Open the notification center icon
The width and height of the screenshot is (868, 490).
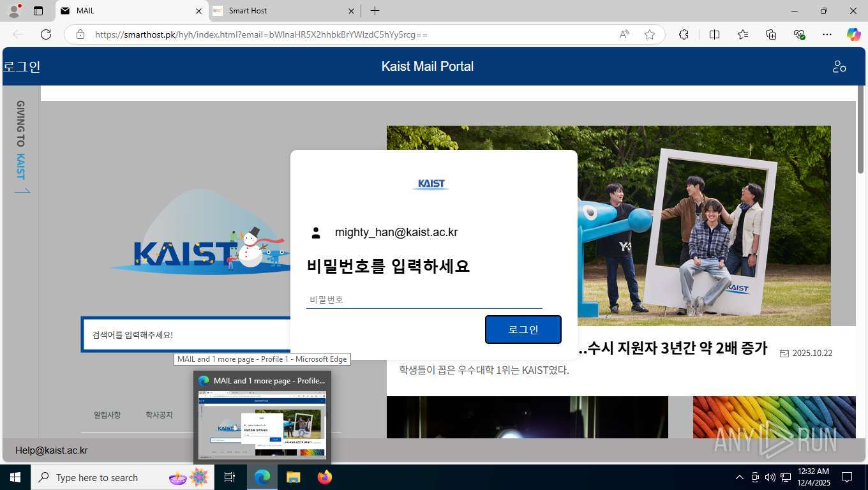click(x=847, y=477)
